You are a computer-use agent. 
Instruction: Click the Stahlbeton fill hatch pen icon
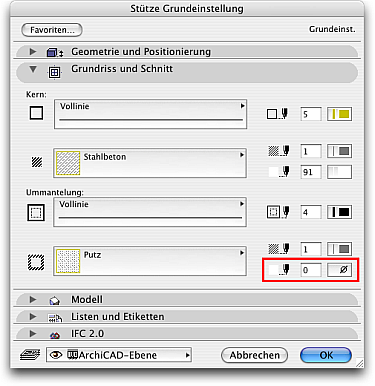[x=279, y=151]
